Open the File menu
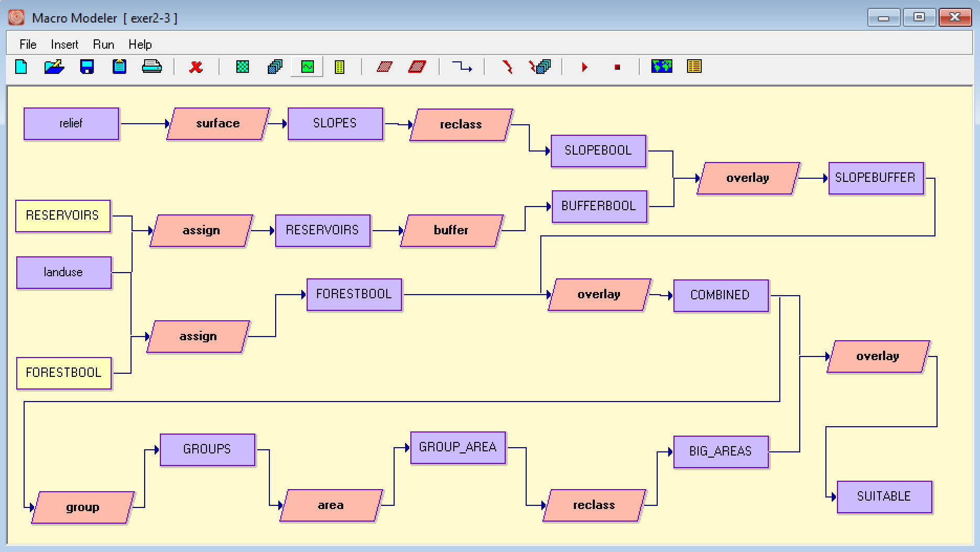The height and width of the screenshot is (552, 980). coord(28,45)
